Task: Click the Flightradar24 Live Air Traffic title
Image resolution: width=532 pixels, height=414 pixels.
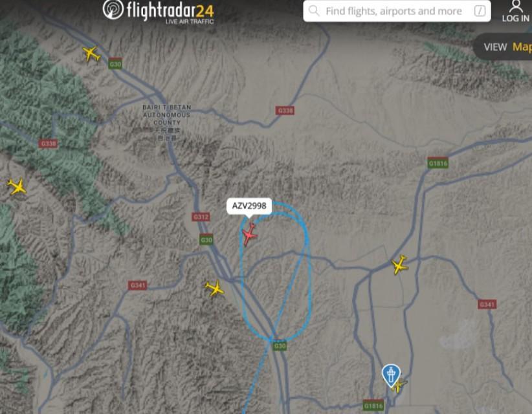Action: click(x=170, y=12)
